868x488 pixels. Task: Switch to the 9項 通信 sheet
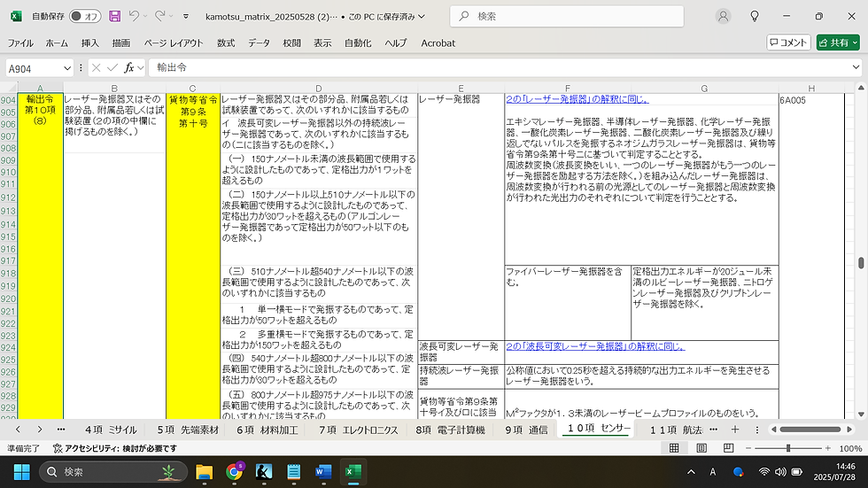[x=526, y=430]
